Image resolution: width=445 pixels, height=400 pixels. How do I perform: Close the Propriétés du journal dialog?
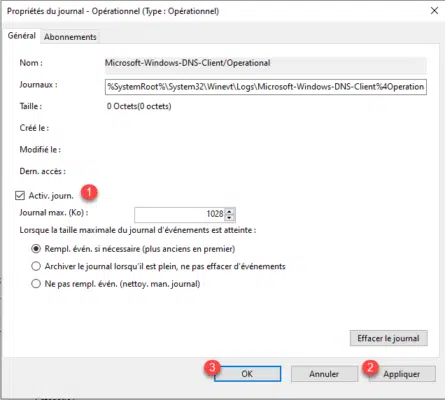tap(434, 11)
